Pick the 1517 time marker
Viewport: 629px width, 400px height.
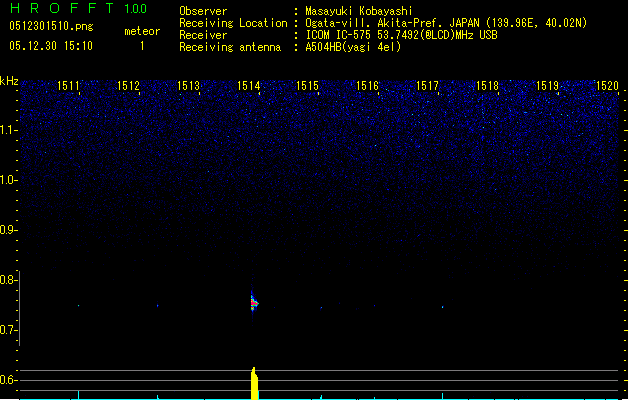tap(428, 87)
